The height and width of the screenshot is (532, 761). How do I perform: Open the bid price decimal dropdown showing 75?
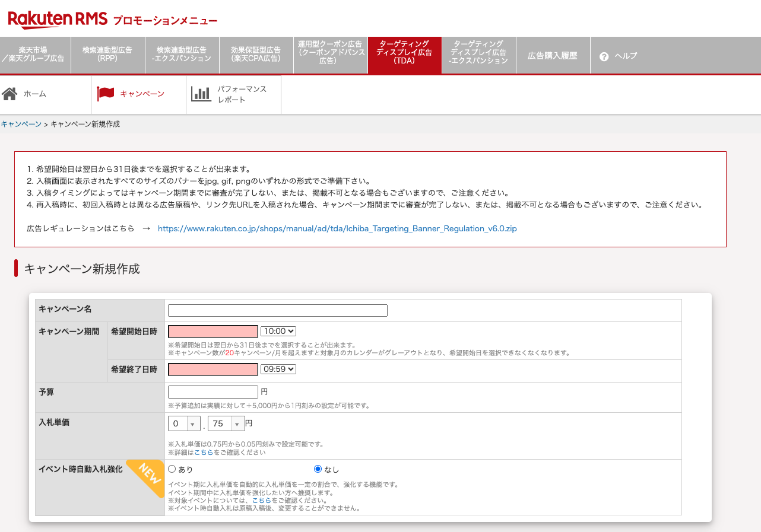pyautogui.click(x=226, y=423)
